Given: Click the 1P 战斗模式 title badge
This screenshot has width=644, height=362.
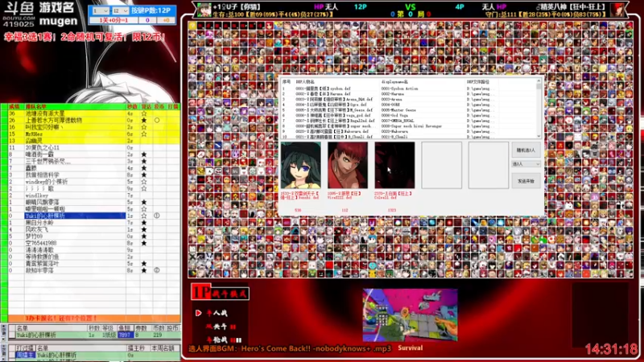Looking at the screenshot, I should [x=220, y=293].
